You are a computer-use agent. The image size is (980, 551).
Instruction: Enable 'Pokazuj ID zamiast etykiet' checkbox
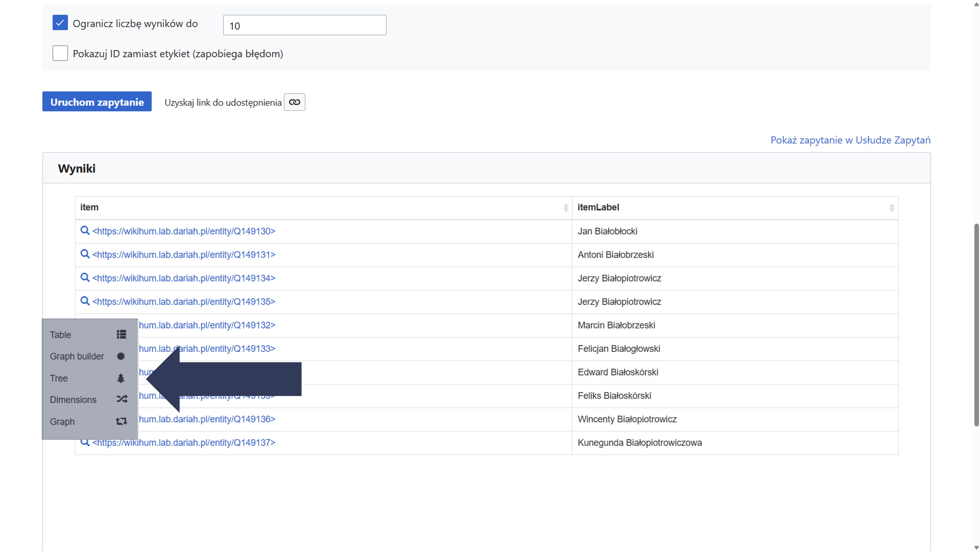[60, 53]
